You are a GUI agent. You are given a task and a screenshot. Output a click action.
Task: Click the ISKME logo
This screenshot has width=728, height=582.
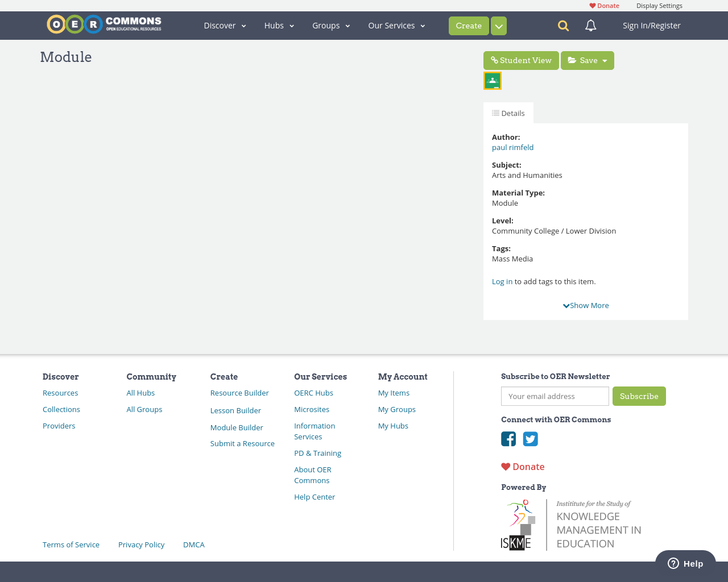(571, 525)
